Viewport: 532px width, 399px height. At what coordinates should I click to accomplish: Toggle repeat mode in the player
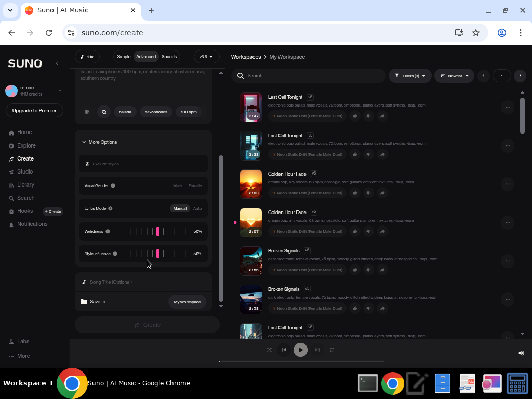click(332, 350)
